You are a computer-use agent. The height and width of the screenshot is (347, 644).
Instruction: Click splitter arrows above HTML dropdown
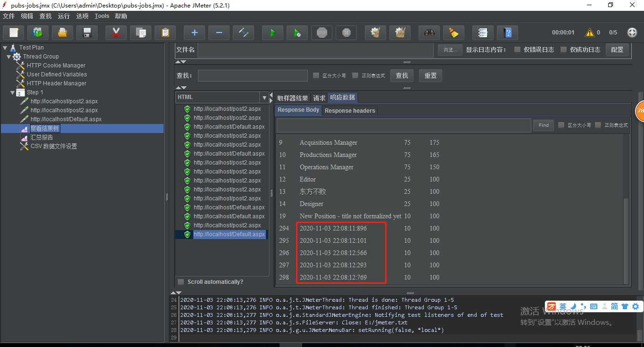pos(181,88)
